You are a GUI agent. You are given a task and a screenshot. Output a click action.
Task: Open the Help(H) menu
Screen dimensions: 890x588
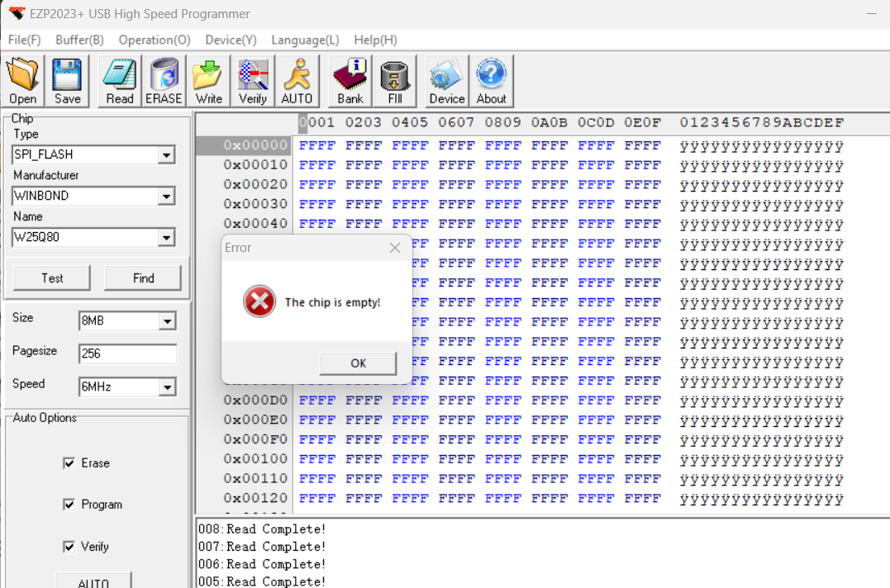click(376, 40)
